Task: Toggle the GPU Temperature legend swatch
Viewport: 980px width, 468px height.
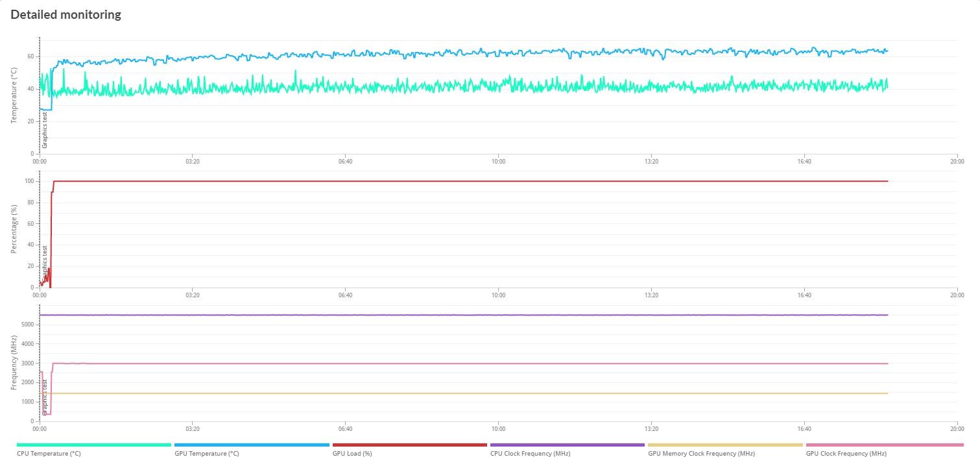Action: click(252, 445)
